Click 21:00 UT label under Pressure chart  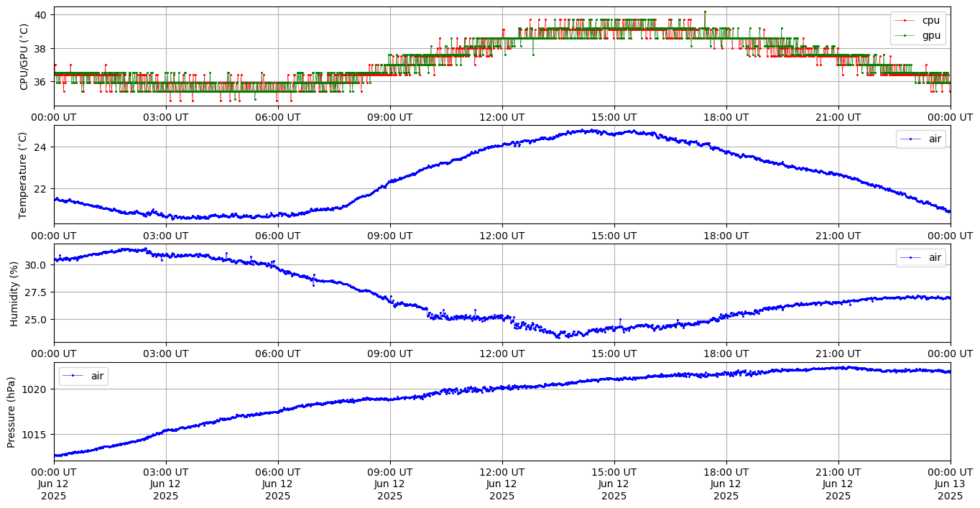[838, 472]
